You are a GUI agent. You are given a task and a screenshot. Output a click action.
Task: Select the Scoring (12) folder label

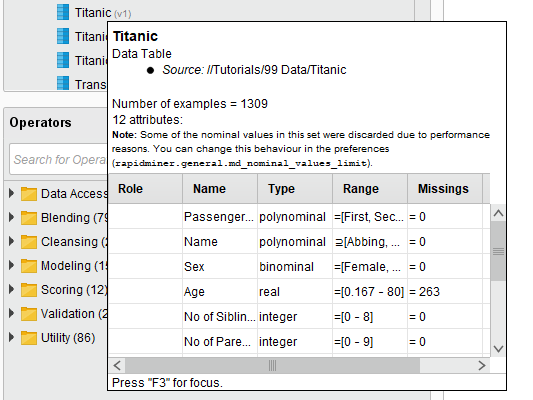(74, 290)
